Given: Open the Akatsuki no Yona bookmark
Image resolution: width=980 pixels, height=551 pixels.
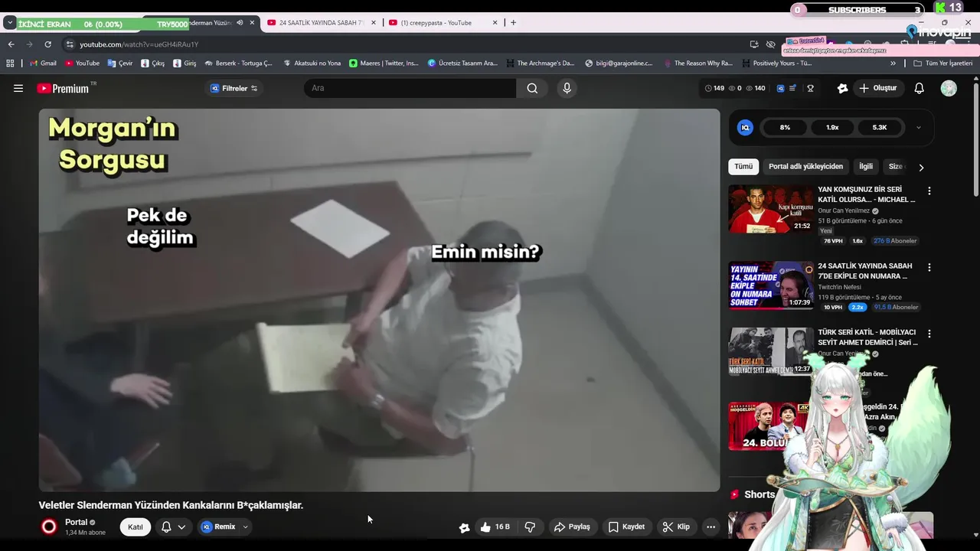Looking at the screenshot, I should pos(312,64).
